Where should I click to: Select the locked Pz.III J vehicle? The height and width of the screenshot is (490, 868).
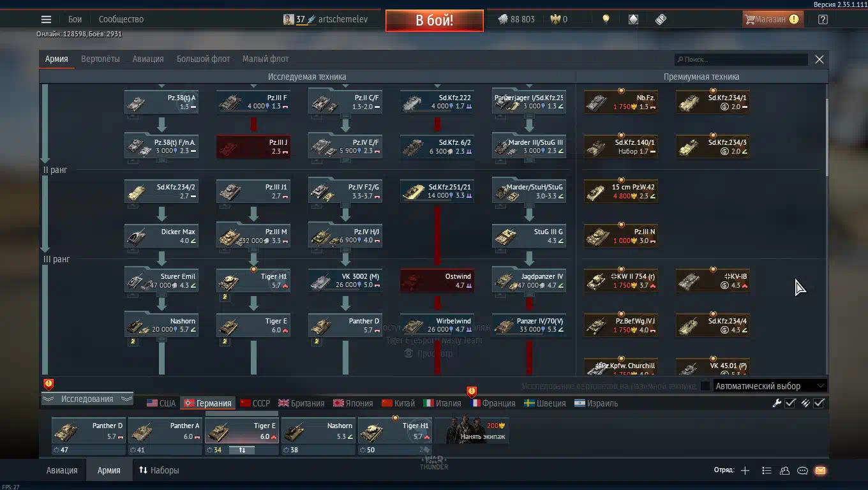253,147
